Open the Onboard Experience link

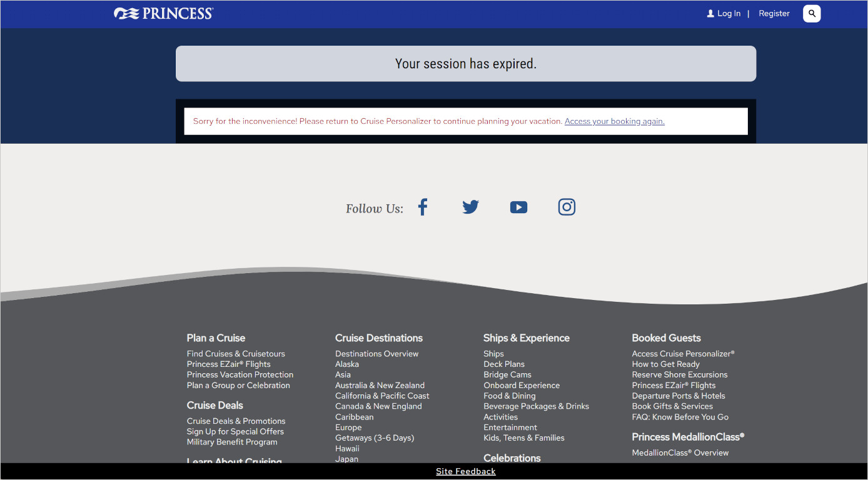click(x=522, y=386)
